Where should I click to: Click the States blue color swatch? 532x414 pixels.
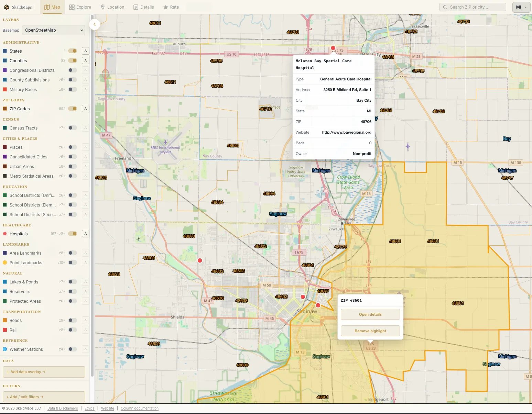click(x=5, y=51)
